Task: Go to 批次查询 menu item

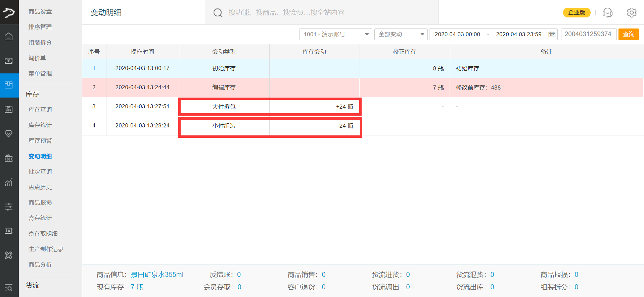Action: pos(40,172)
